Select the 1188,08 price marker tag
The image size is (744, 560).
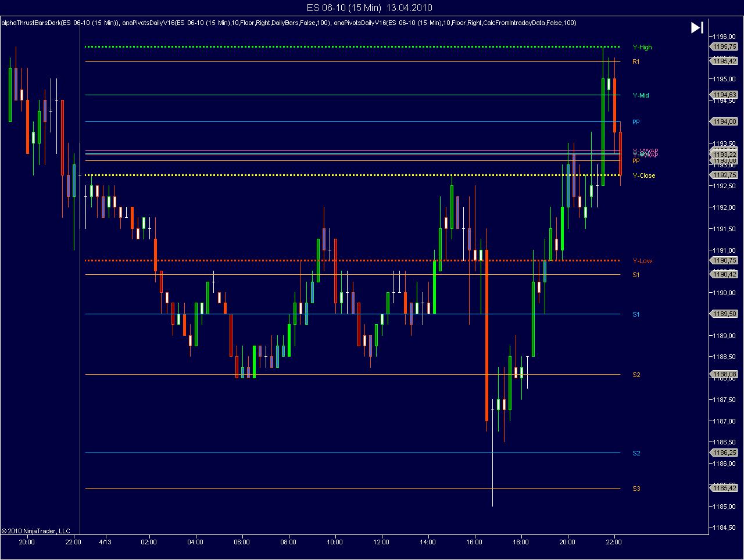[724, 375]
